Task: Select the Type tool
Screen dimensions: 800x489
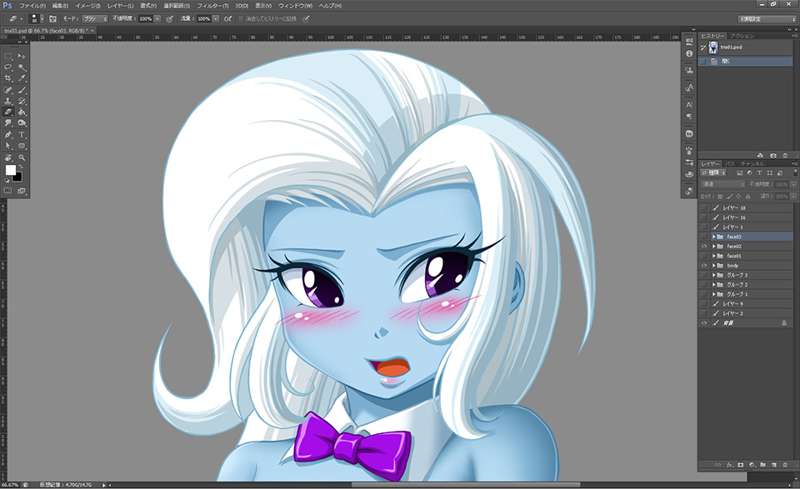Action: point(21,135)
